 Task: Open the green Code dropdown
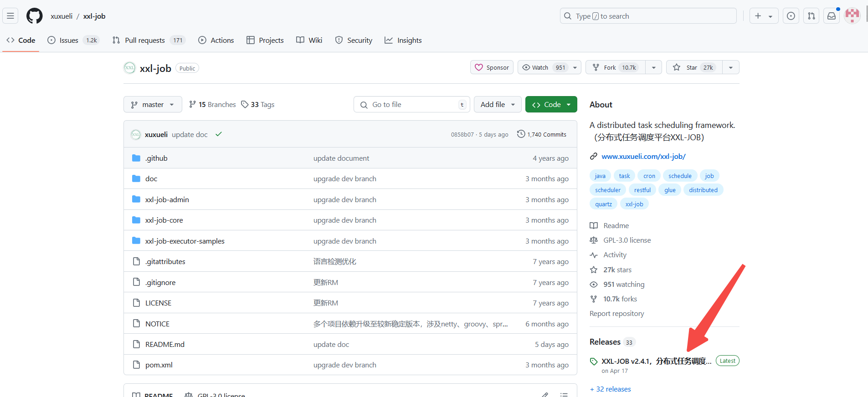[551, 104]
